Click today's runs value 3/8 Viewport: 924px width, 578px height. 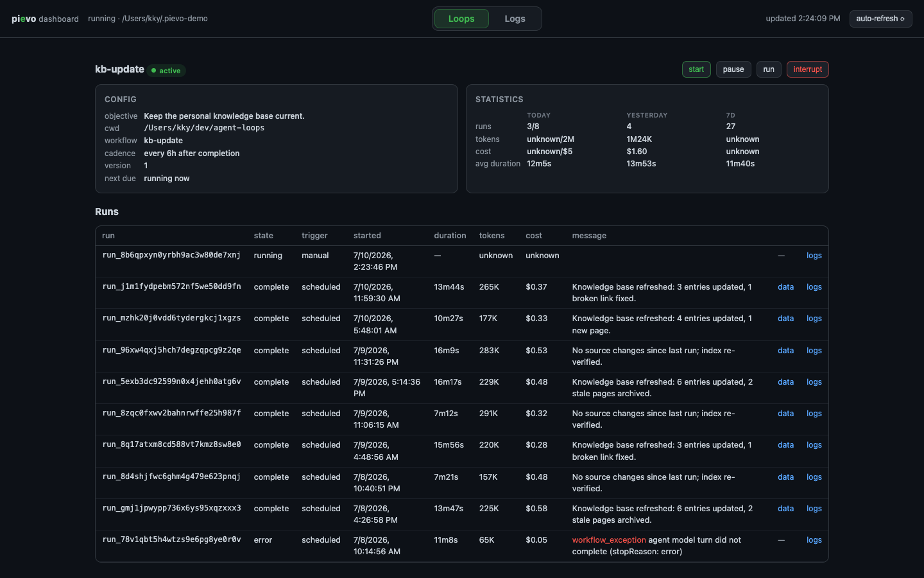533,127
